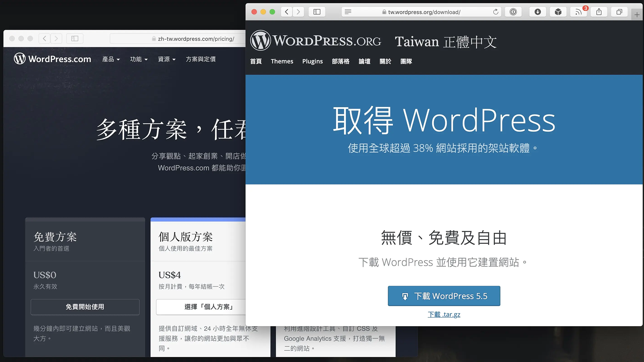Toggle sidebar in front Safari window
Image resolution: width=644 pixels, height=362 pixels.
(x=317, y=12)
